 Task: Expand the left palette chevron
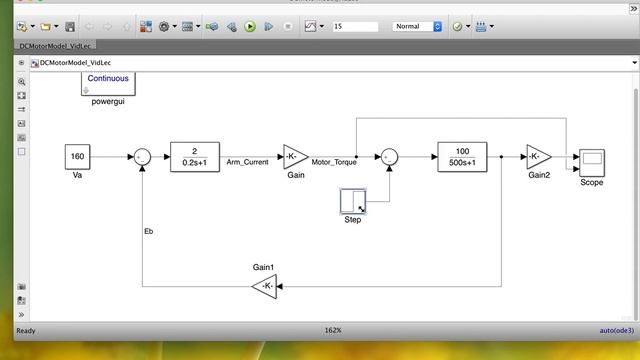click(22, 315)
